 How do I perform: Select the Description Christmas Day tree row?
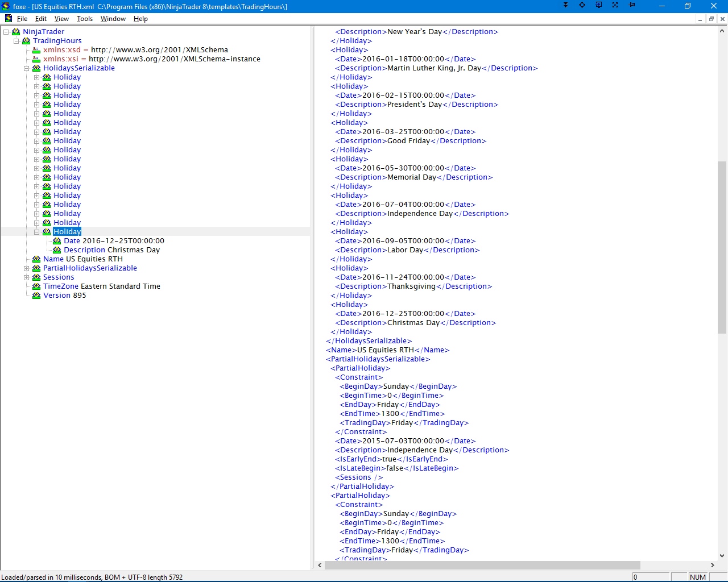[x=111, y=250]
